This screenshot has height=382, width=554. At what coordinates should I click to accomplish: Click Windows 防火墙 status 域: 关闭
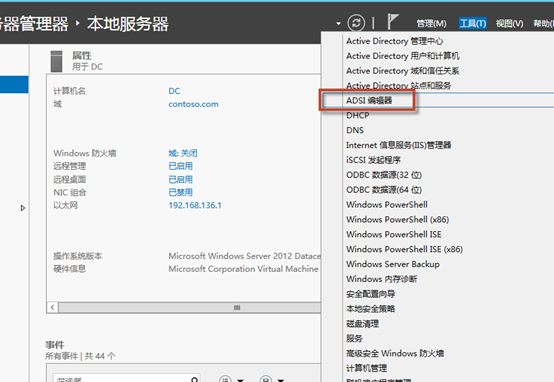coord(183,153)
